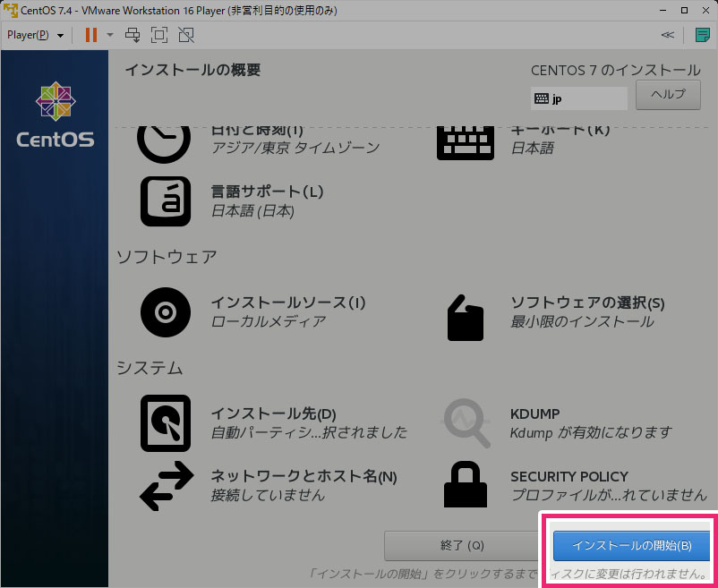Click the 終了 (Q) quit button
Viewport: 718px width, 588px height.
click(462, 545)
